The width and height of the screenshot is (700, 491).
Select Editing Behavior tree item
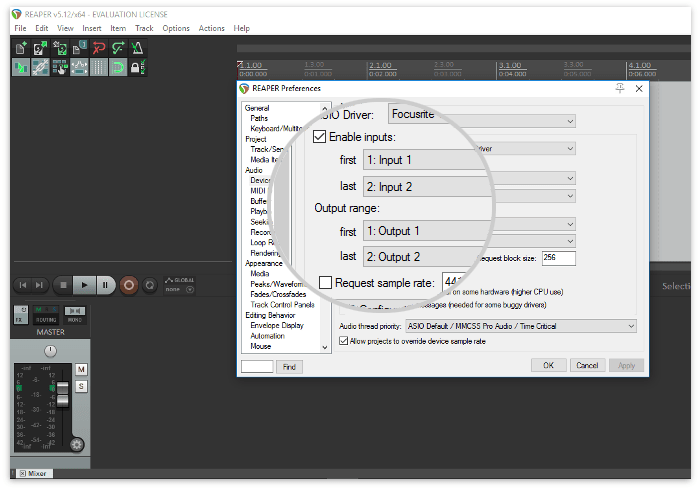[x=270, y=315]
